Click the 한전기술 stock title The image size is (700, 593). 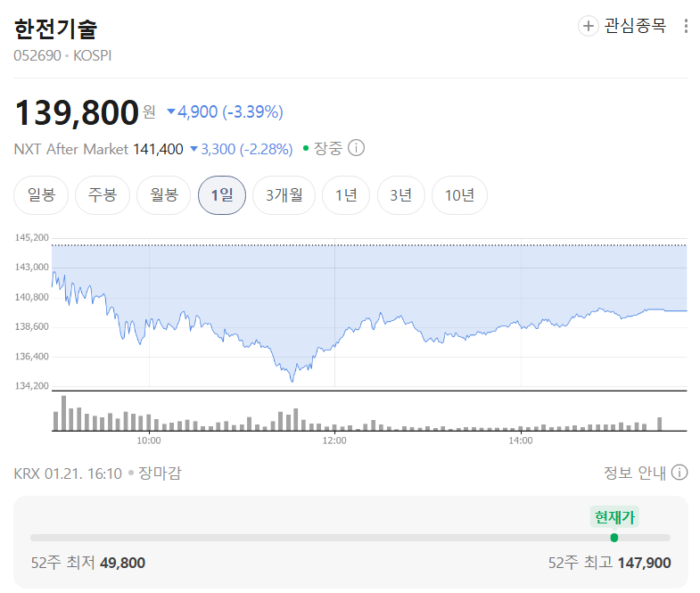(55, 29)
